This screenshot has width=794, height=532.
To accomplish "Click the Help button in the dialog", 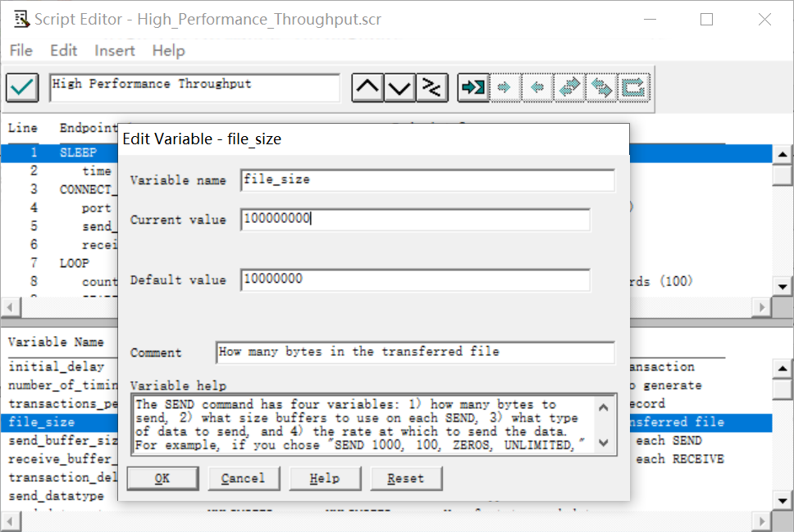I will click(x=325, y=479).
